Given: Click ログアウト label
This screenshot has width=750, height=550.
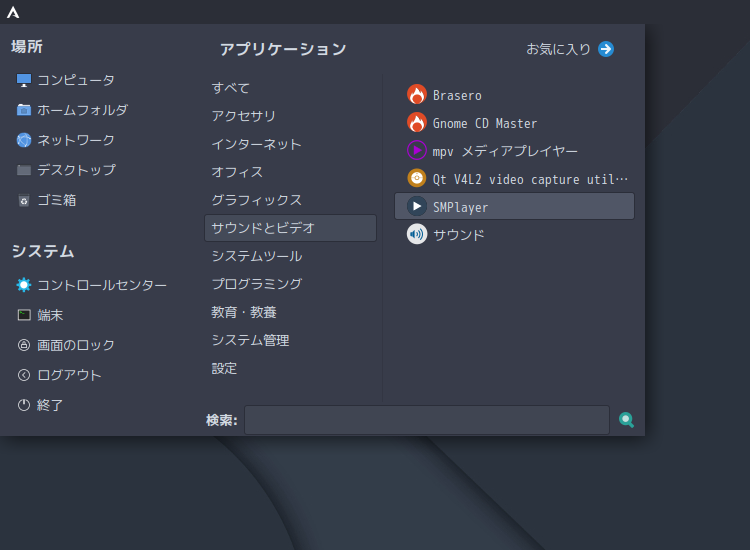Looking at the screenshot, I should click(x=69, y=375).
